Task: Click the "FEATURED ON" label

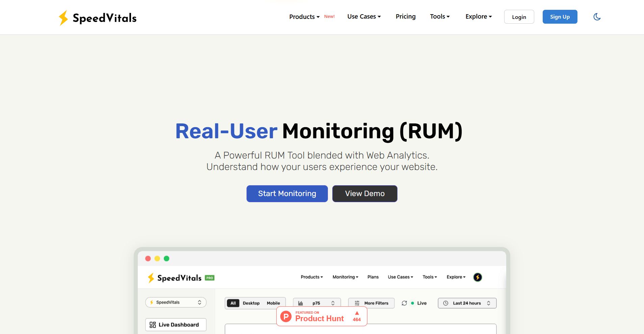Action: click(307, 313)
